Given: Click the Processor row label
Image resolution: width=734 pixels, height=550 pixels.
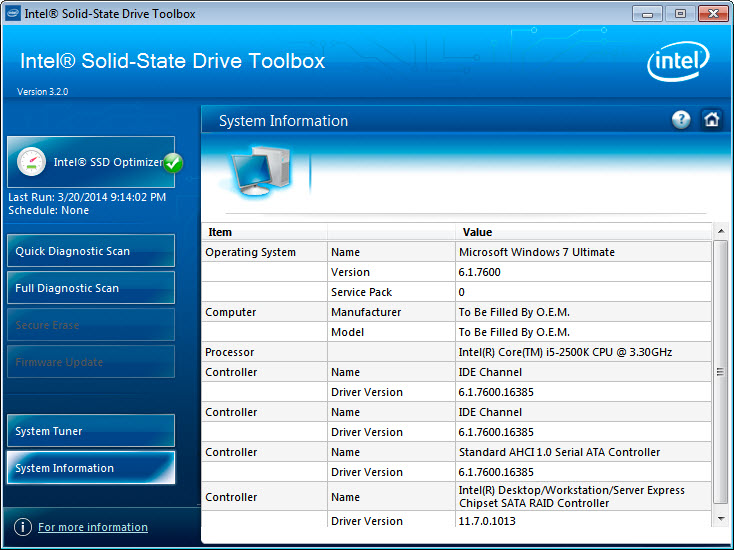Looking at the screenshot, I should coord(229,352).
